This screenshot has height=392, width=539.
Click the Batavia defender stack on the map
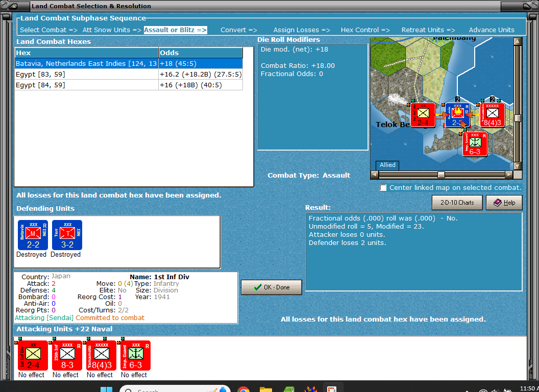457,115
